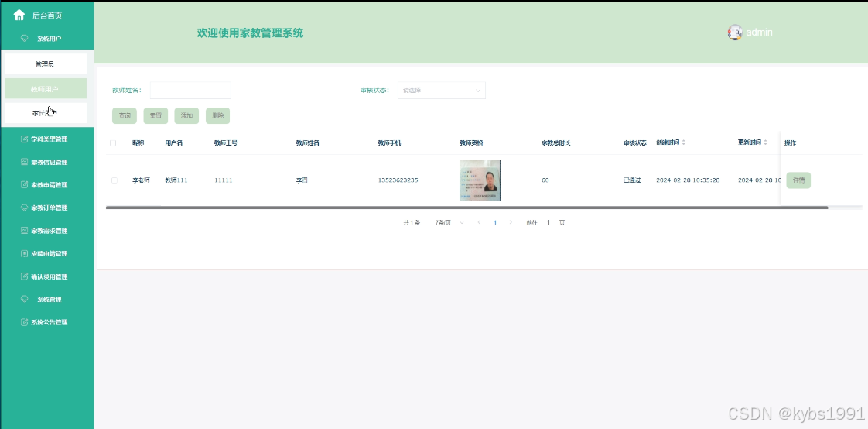Click the icon beside 家教订单管理
The width and height of the screenshot is (868, 429).
[x=24, y=208]
